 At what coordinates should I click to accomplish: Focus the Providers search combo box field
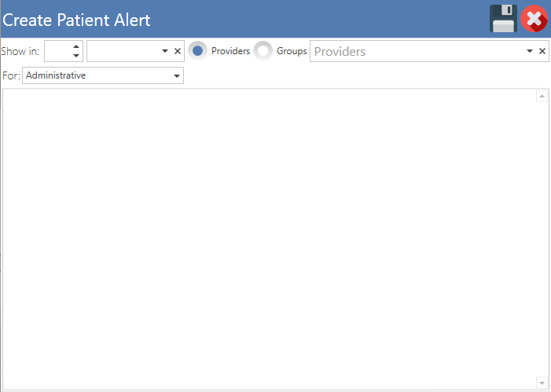[x=418, y=51]
